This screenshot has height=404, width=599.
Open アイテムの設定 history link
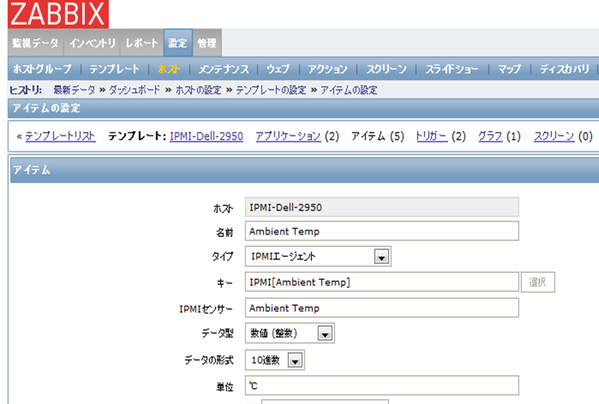(x=349, y=90)
